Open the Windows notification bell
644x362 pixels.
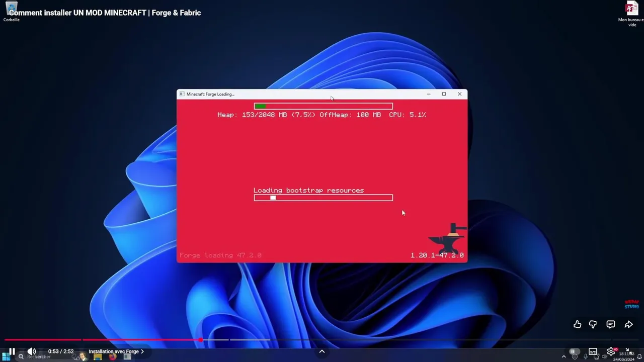tap(639, 356)
